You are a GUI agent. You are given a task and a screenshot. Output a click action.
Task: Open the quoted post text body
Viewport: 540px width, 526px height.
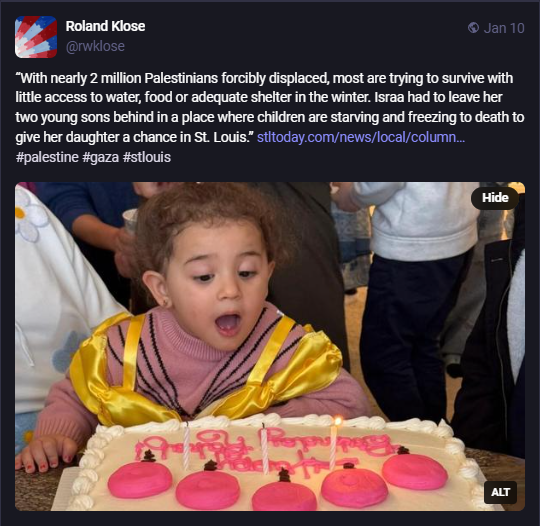pos(270,107)
